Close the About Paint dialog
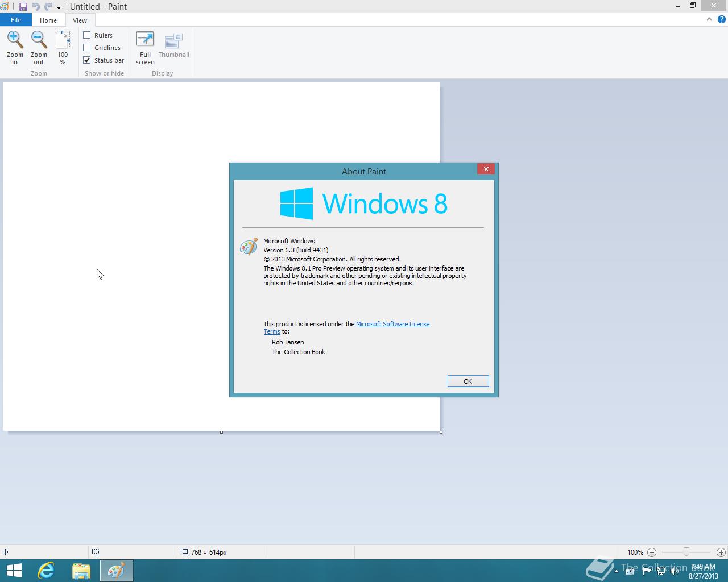The width and height of the screenshot is (728, 582). [486, 169]
